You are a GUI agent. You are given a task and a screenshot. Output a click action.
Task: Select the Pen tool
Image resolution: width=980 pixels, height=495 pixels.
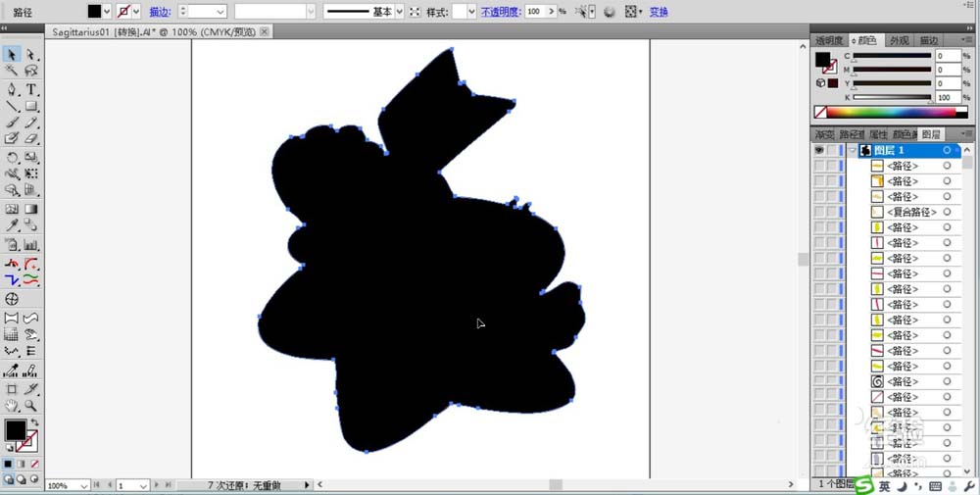point(12,90)
